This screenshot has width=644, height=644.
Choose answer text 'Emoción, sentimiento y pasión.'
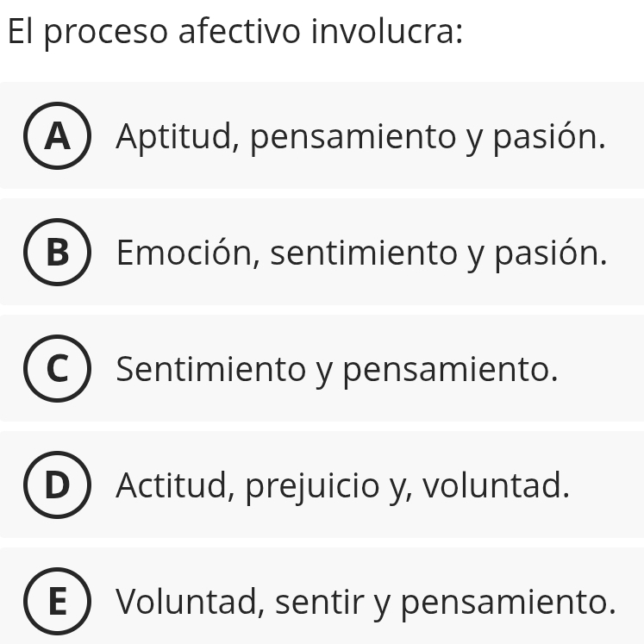(x=361, y=253)
